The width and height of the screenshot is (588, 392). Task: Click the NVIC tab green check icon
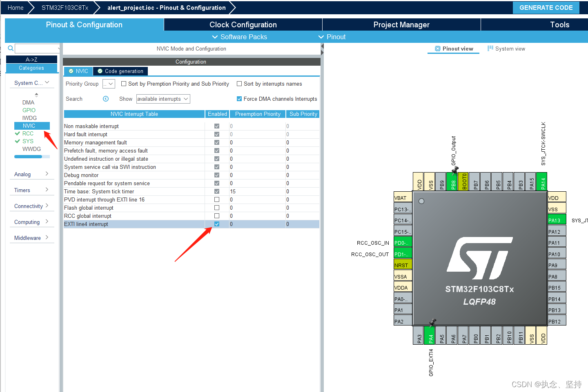[x=71, y=71]
